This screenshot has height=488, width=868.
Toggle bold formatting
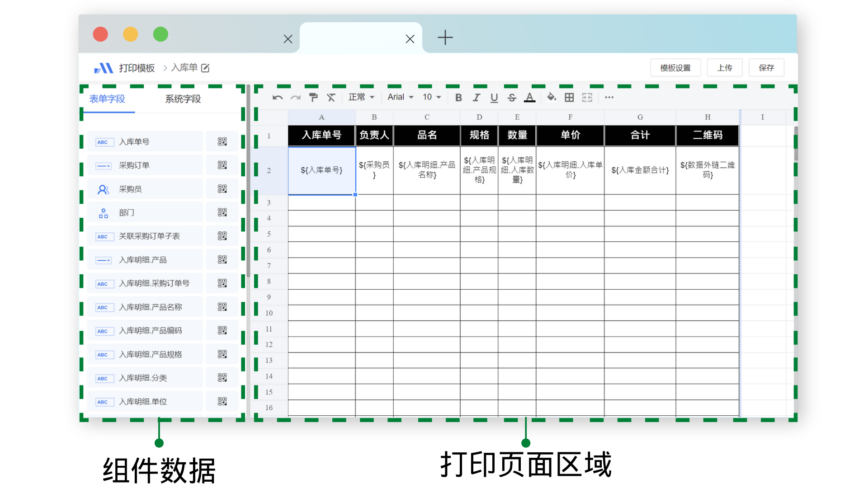pos(458,97)
